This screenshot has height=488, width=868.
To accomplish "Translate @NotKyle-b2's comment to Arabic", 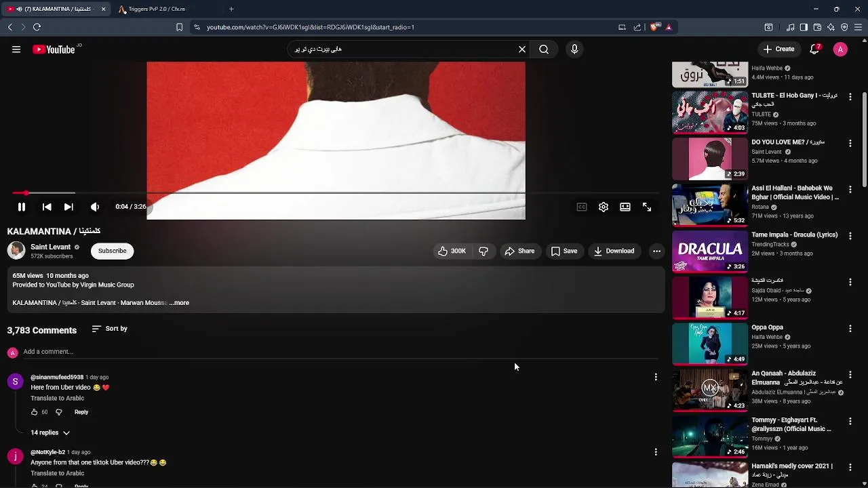I will coord(58,473).
